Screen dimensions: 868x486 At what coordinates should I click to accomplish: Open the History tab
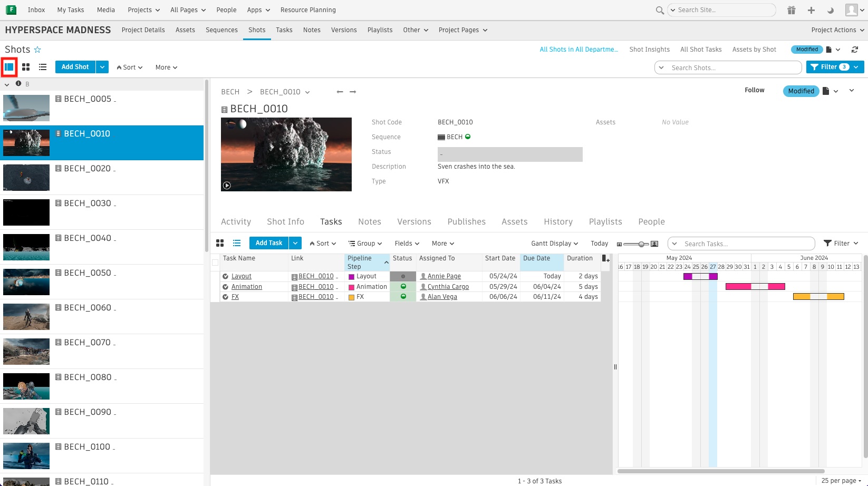[558, 222]
